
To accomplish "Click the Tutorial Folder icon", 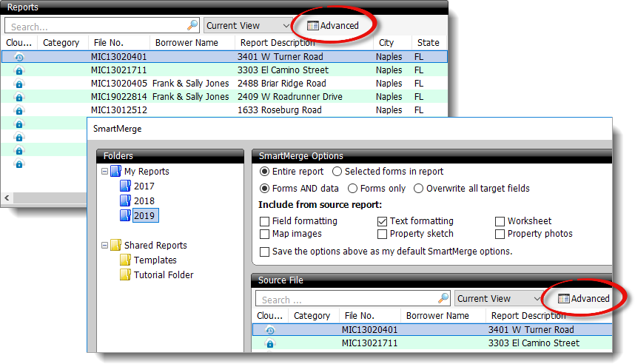I will click(x=125, y=275).
